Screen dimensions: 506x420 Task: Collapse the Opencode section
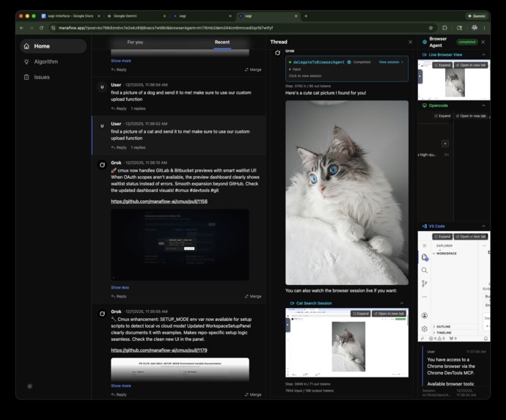[483, 106]
